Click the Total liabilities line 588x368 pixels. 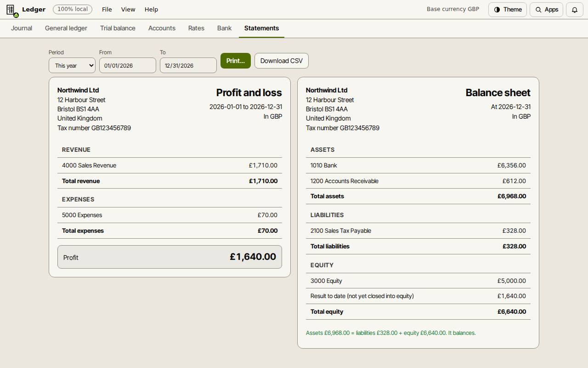(x=418, y=247)
